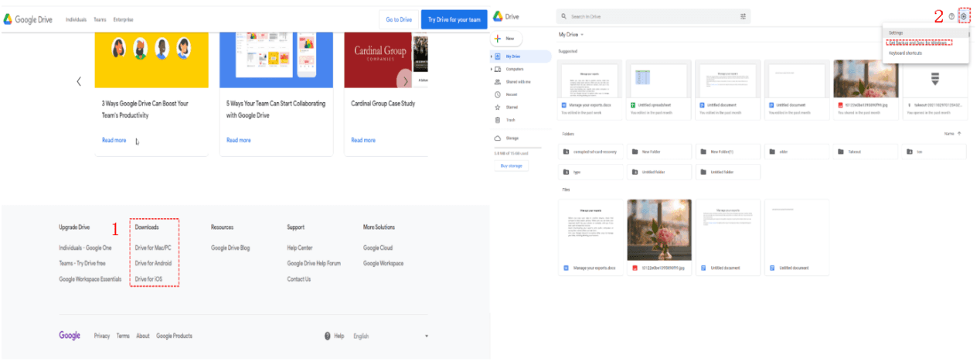Open the My Drive title dropdown
Image resolution: width=980 pixels, height=362 pixels.
click(x=572, y=35)
